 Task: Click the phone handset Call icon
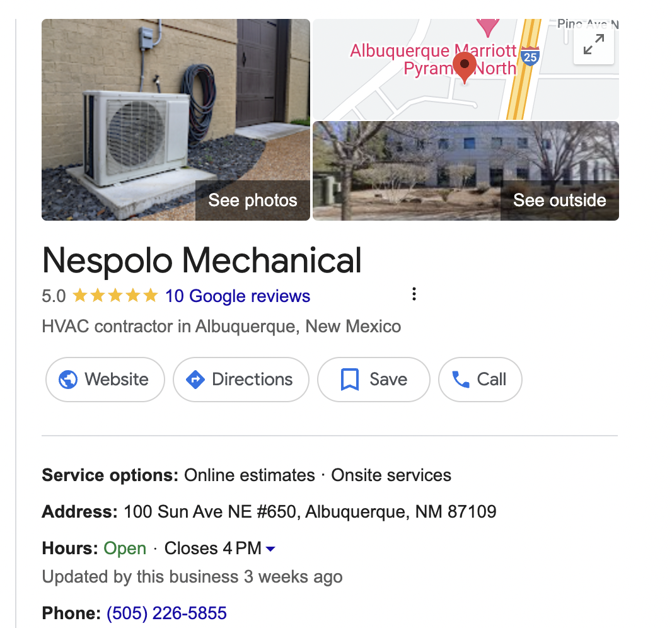[461, 380]
